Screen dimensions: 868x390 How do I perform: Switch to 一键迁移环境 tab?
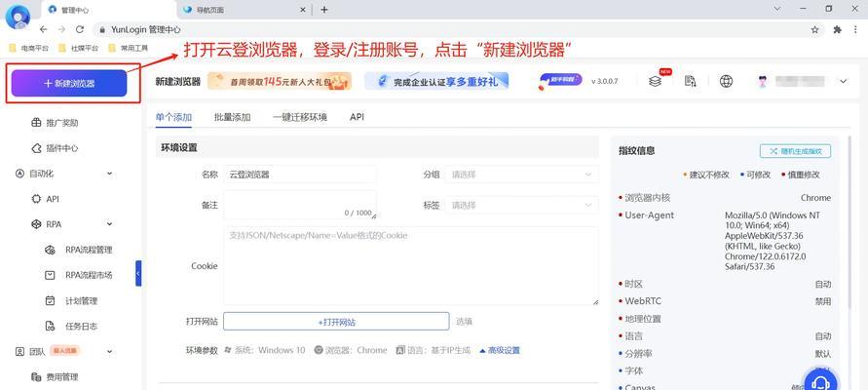[299, 117]
